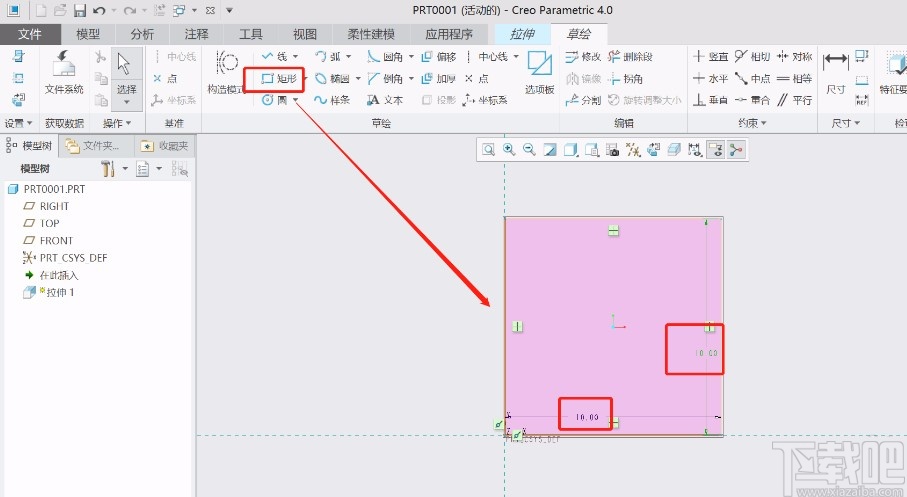Open File System (文件系统) import
The image size is (907, 497).
64,72
